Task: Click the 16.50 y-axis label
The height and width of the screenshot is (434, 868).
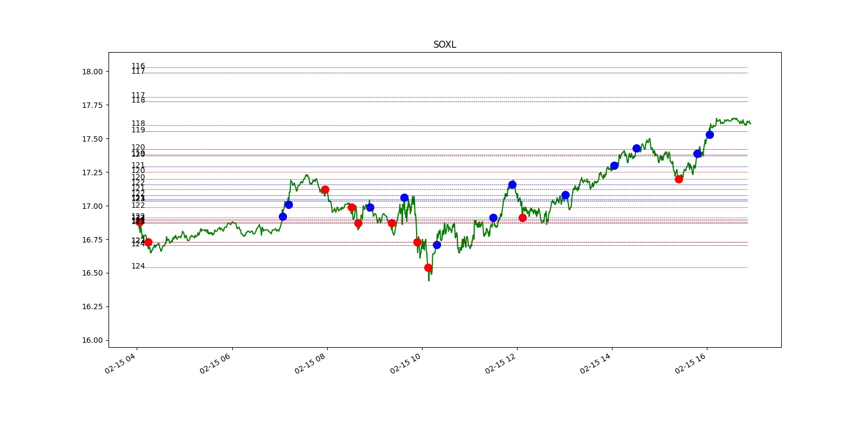Action: click(x=92, y=273)
